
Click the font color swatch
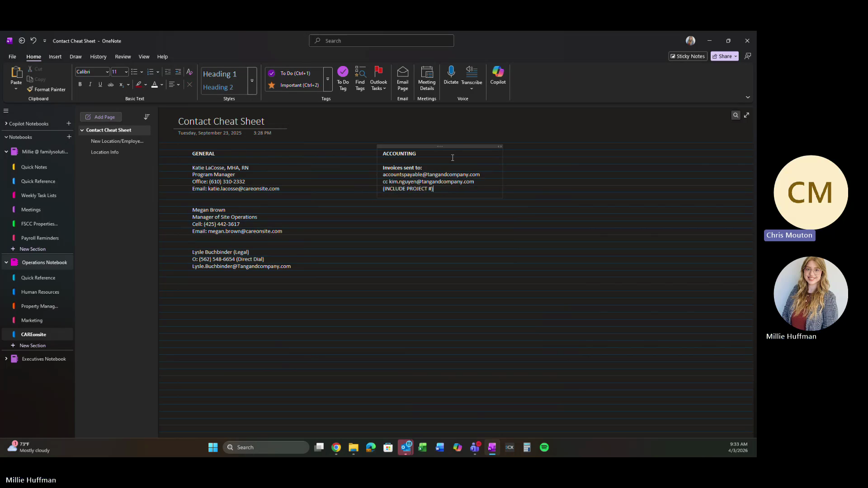(155, 84)
